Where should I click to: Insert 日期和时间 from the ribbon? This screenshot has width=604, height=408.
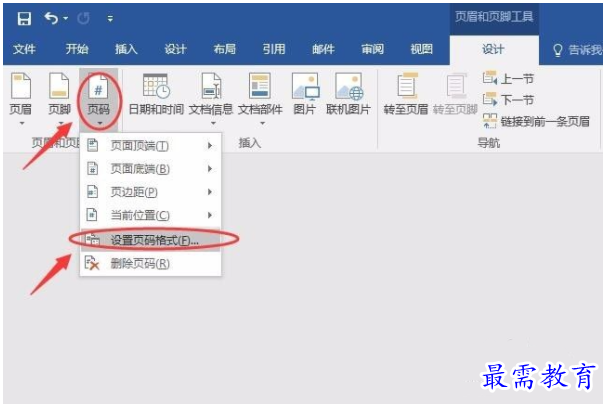(x=156, y=94)
